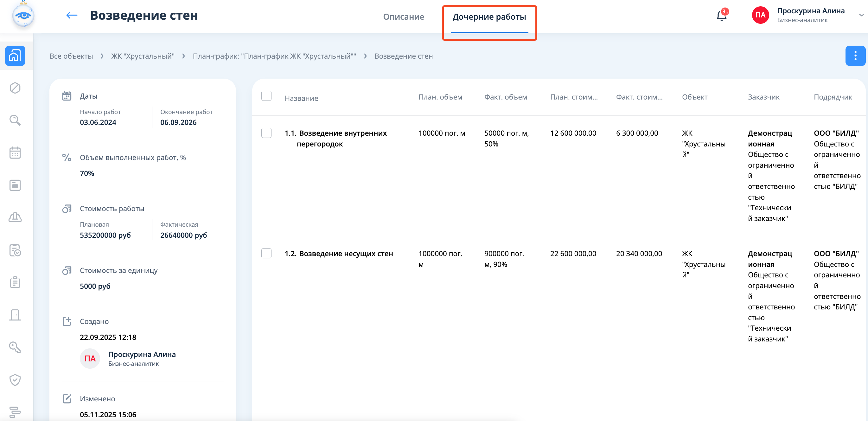Expand the user profile dropdown chevron
The height and width of the screenshot is (421, 868).
pos(861,16)
